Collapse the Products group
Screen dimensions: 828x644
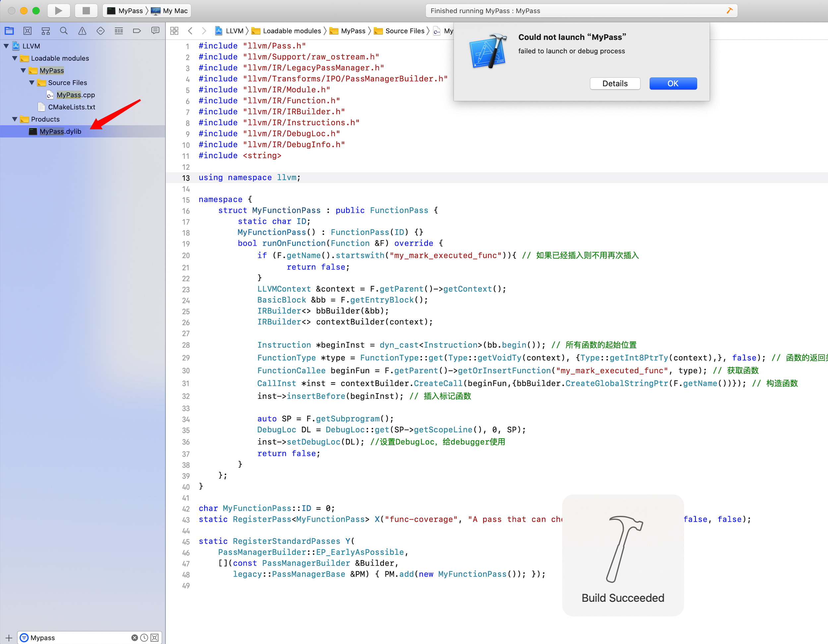(x=15, y=119)
